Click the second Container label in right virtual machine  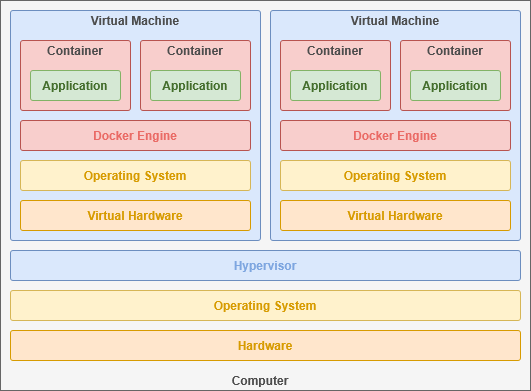pos(455,50)
